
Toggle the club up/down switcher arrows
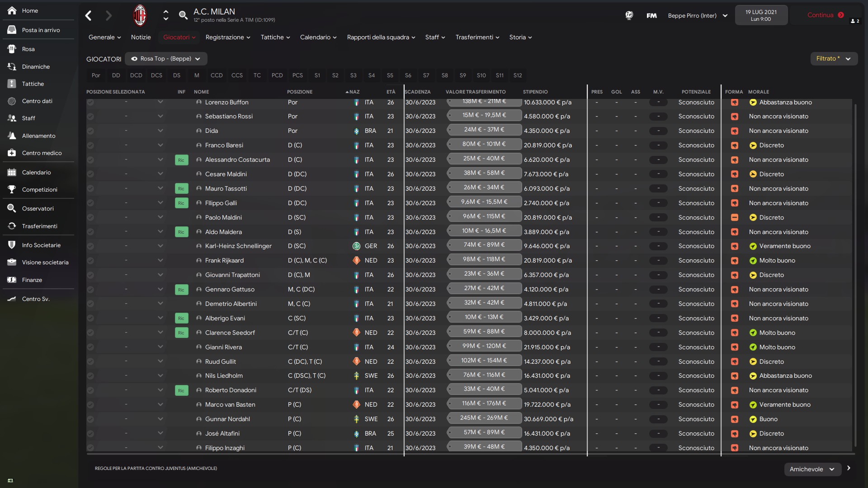(x=165, y=15)
